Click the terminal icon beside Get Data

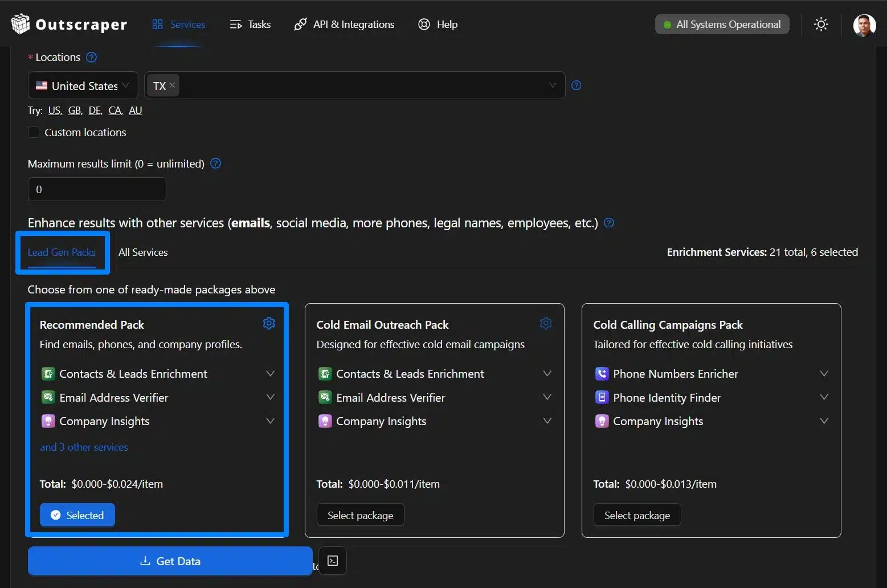point(333,561)
